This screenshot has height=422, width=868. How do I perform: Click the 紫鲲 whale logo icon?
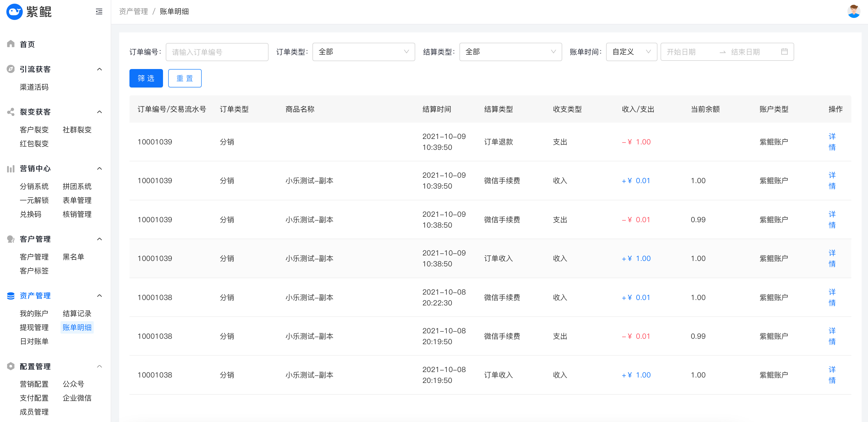(x=15, y=12)
